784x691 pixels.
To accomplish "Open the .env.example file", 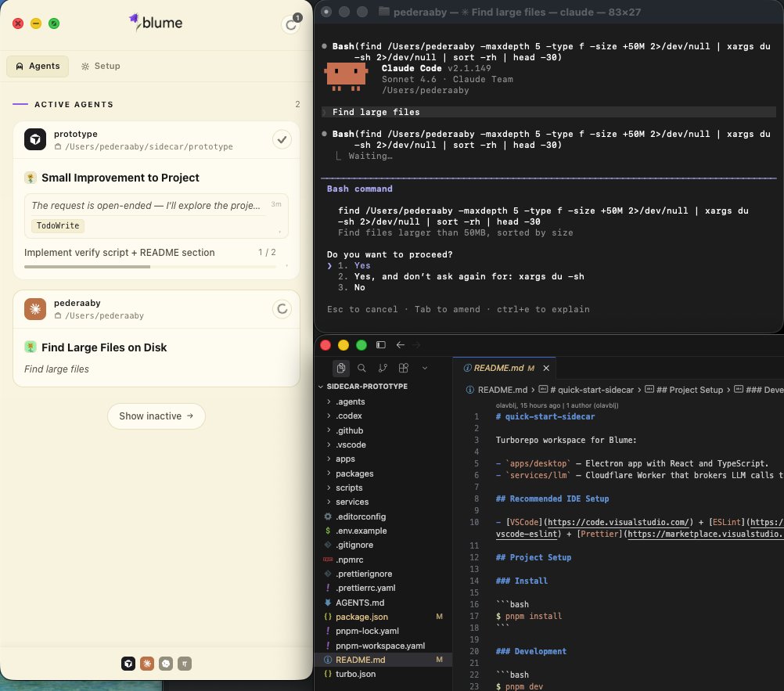I will (x=361, y=531).
